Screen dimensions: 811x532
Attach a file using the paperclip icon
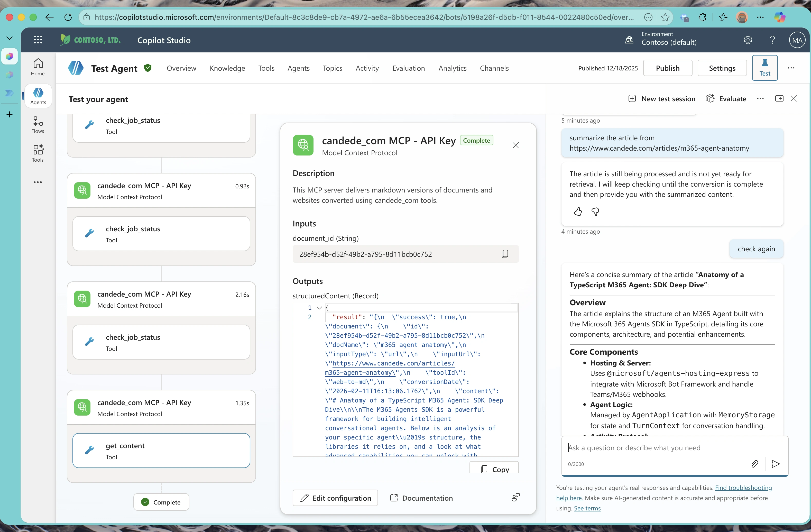tap(755, 464)
